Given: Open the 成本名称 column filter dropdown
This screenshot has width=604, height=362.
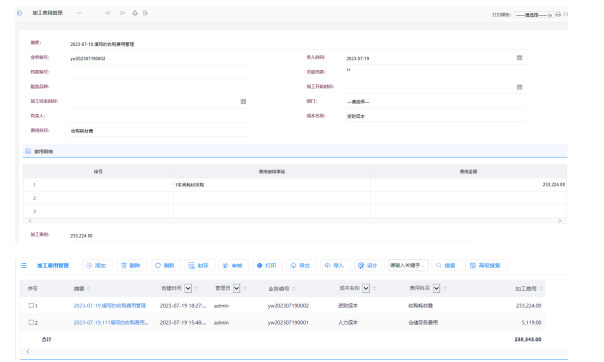Looking at the screenshot, I should tap(366, 288).
